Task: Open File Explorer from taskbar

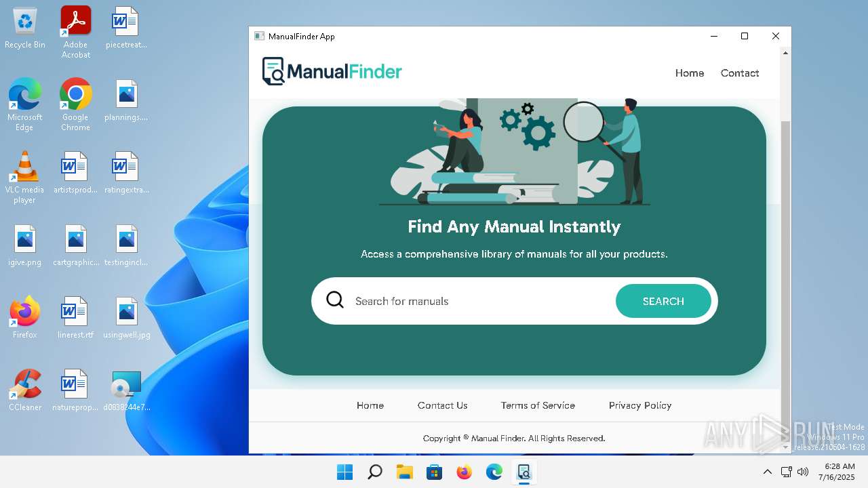Action: tap(404, 472)
